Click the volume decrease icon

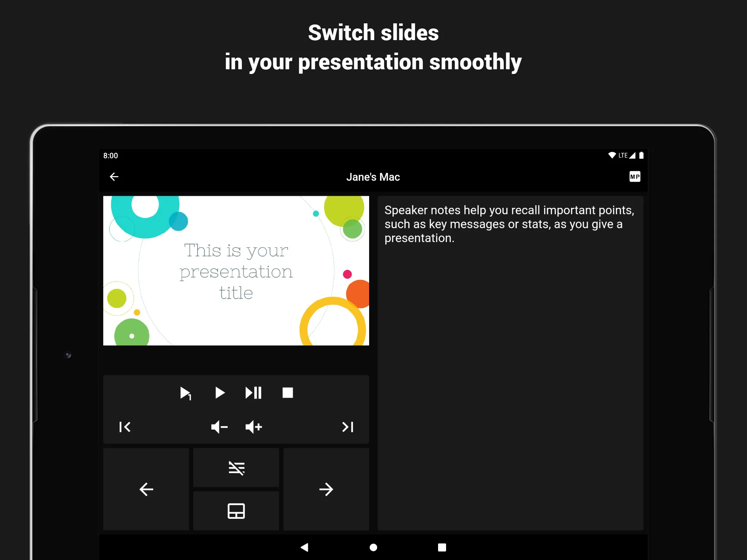[219, 427]
